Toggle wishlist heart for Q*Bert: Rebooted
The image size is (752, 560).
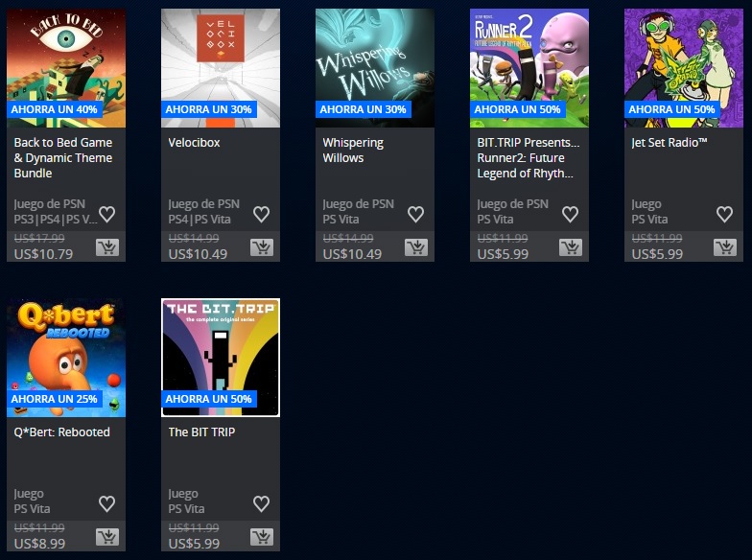click(x=107, y=503)
